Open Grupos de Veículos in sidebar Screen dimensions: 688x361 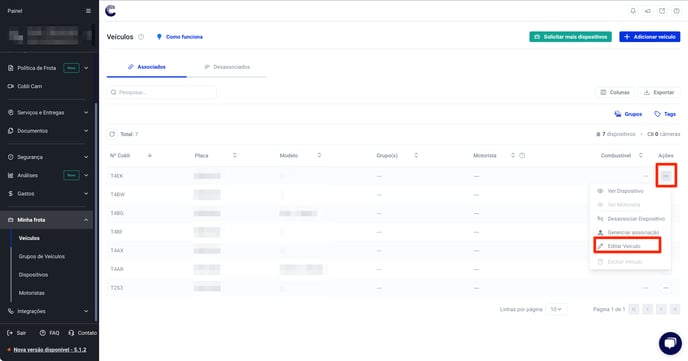click(42, 257)
